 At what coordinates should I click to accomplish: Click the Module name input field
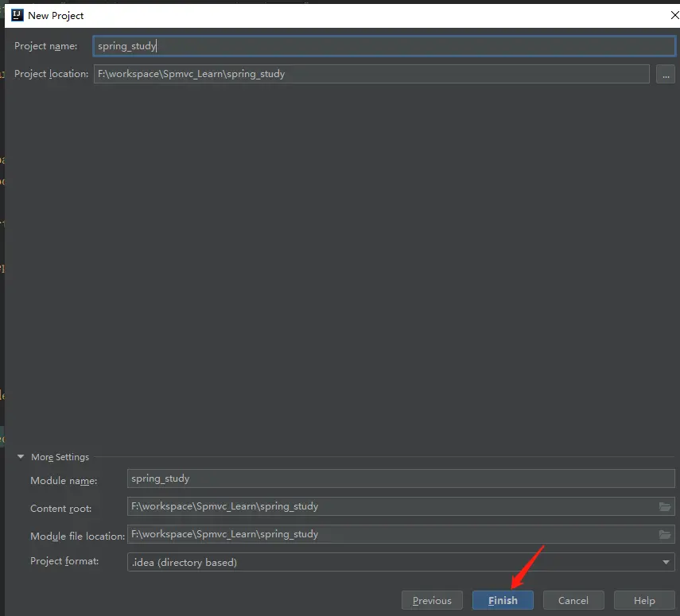coord(401,478)
